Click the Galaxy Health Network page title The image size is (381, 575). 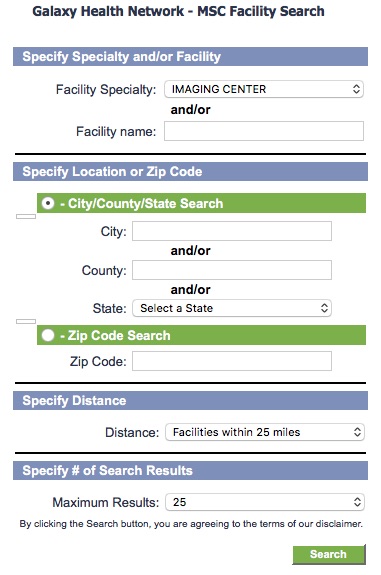[178, 11]
